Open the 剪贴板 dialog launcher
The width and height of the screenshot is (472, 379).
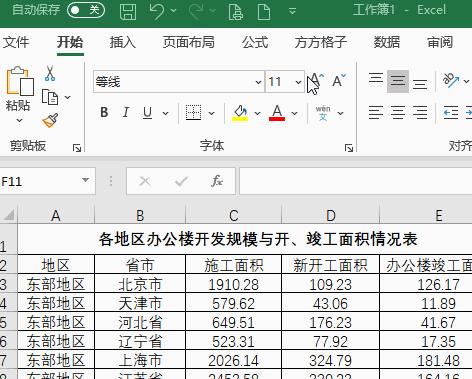coord(77,148)
